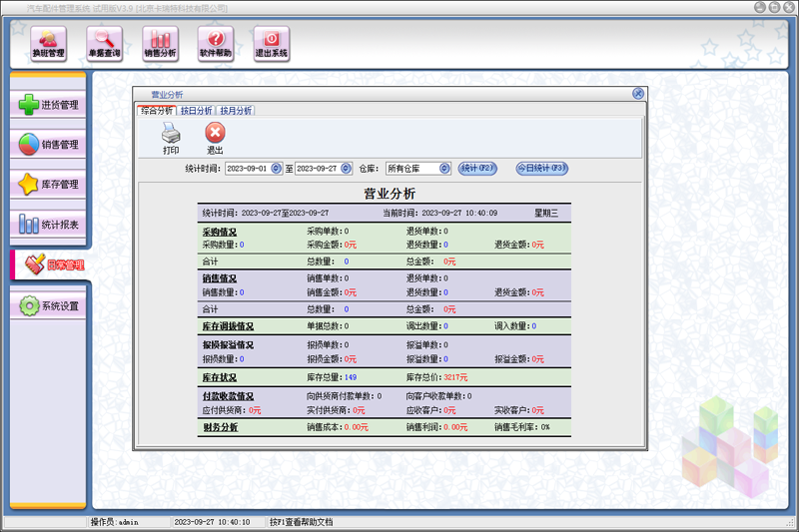Click the 销售利润 0.00元 value
799x532 pixels.
point(455,427)
